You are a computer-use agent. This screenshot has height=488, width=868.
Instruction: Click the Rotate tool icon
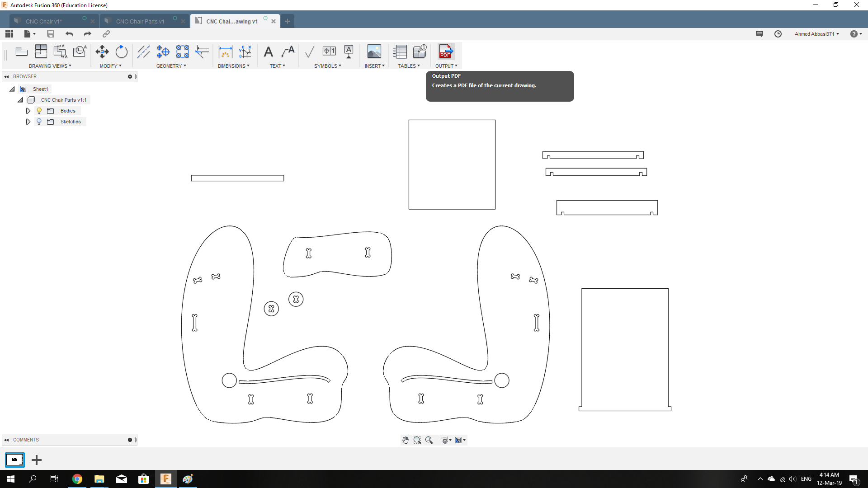(x=122, y=52)
